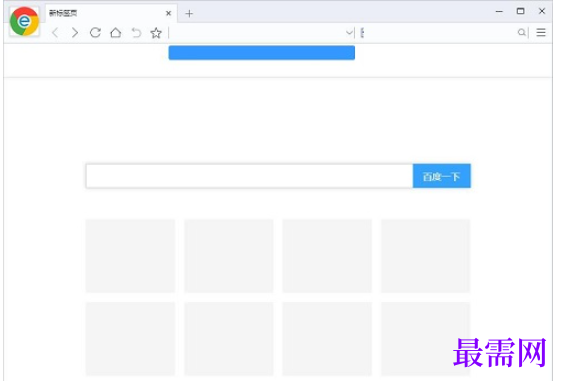
Task: Reload the current page
Action: pyautogui.click(x=95, y=33)
